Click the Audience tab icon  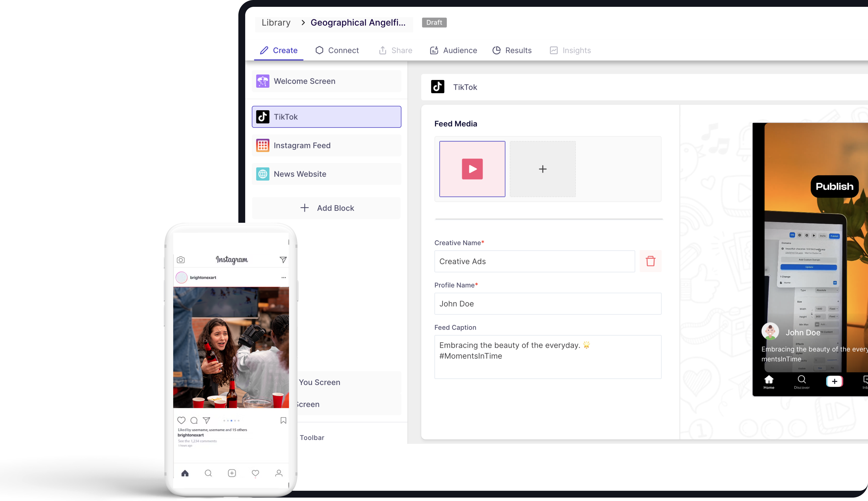point(434,50)
